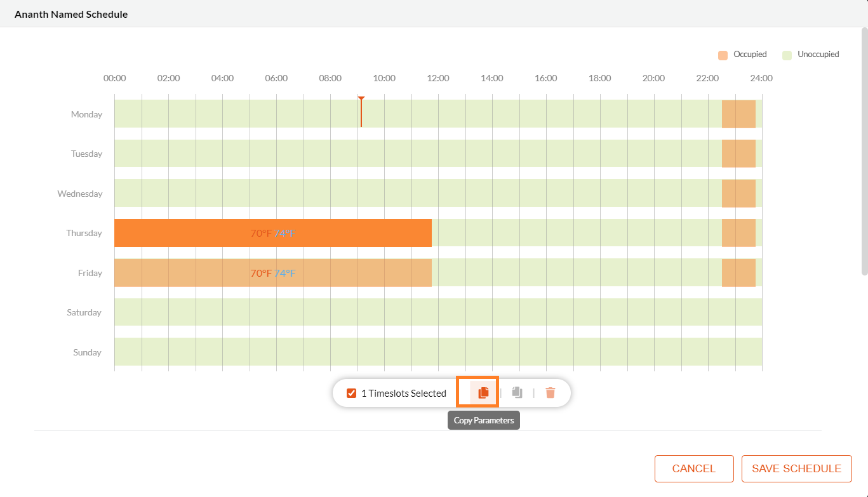Click the Ananth Named Schedule title
This screenshot has width=868, height=497.
click(71, 14)
